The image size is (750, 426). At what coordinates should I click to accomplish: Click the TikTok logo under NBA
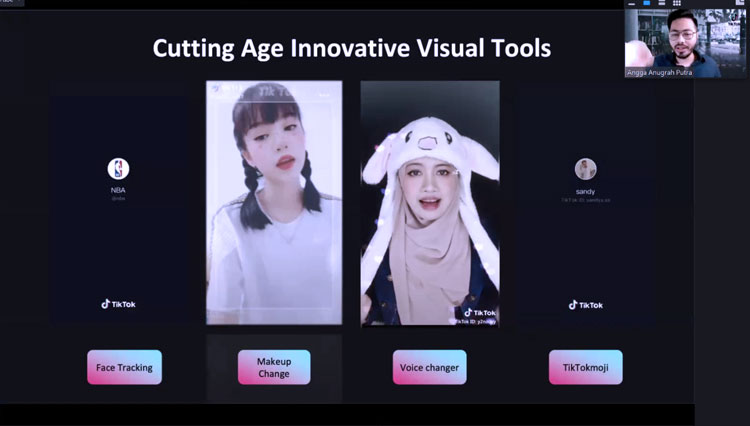click(118, 304)
